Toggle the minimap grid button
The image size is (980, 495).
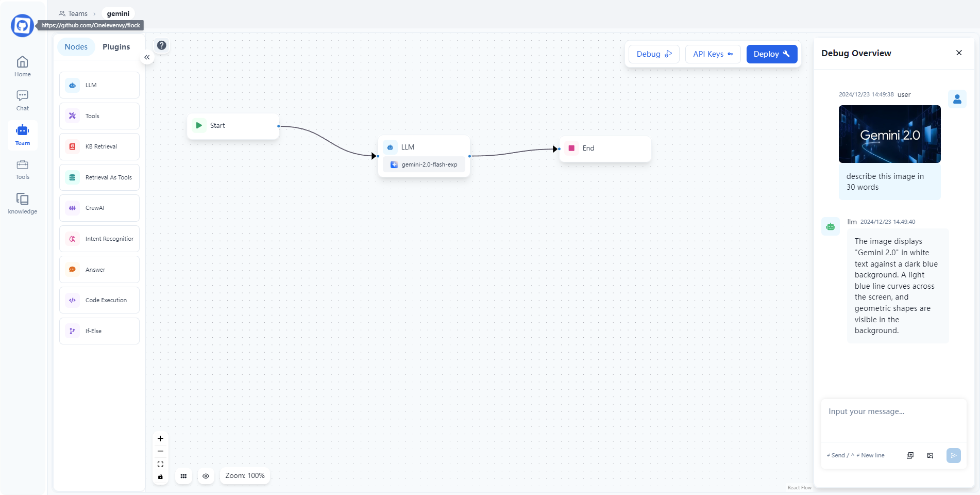click(183, 476)
